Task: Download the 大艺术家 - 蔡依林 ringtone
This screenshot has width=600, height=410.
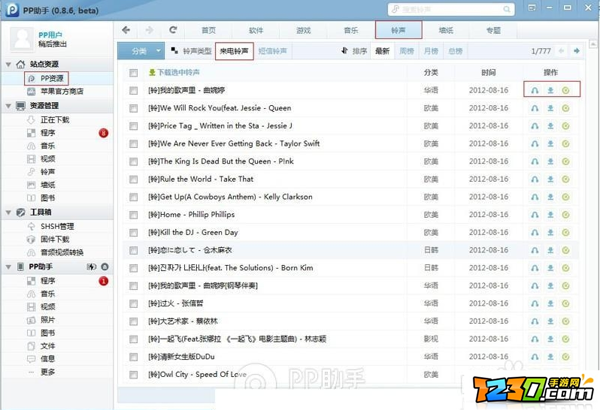Action: (x=550, y=321)
